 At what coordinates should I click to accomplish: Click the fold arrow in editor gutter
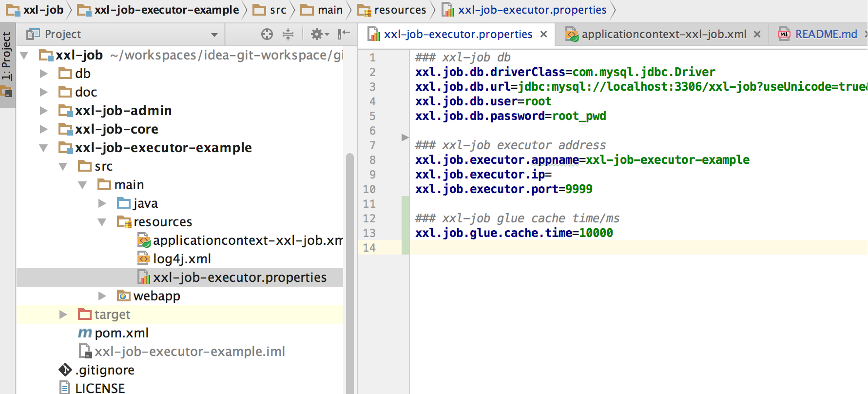[405, 138]
